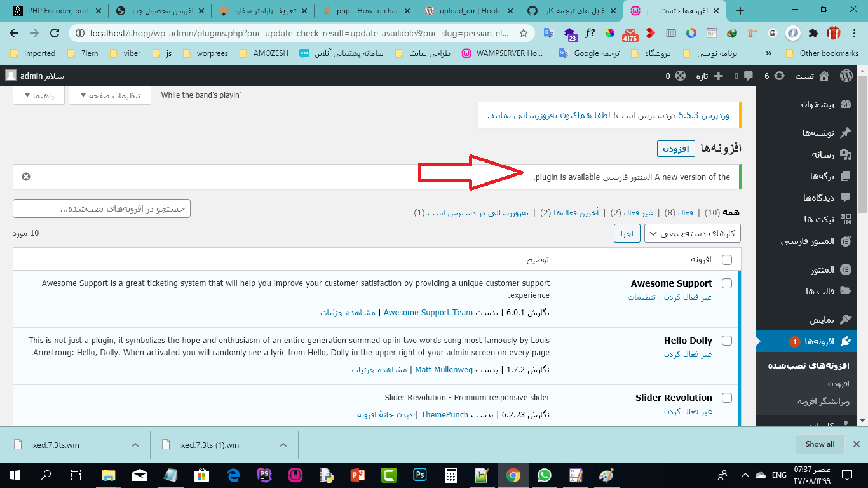Open a new browser tab
868x488 pixels.
point(740,11)
